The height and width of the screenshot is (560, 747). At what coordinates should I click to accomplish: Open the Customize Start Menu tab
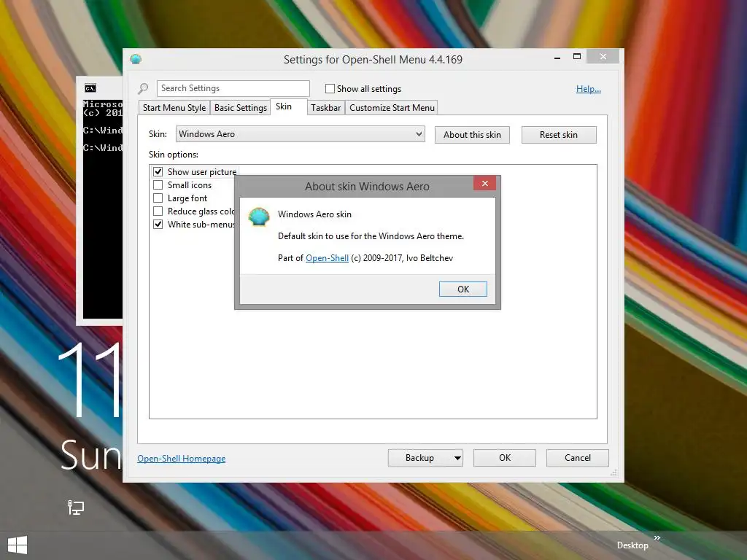(392, 108)
